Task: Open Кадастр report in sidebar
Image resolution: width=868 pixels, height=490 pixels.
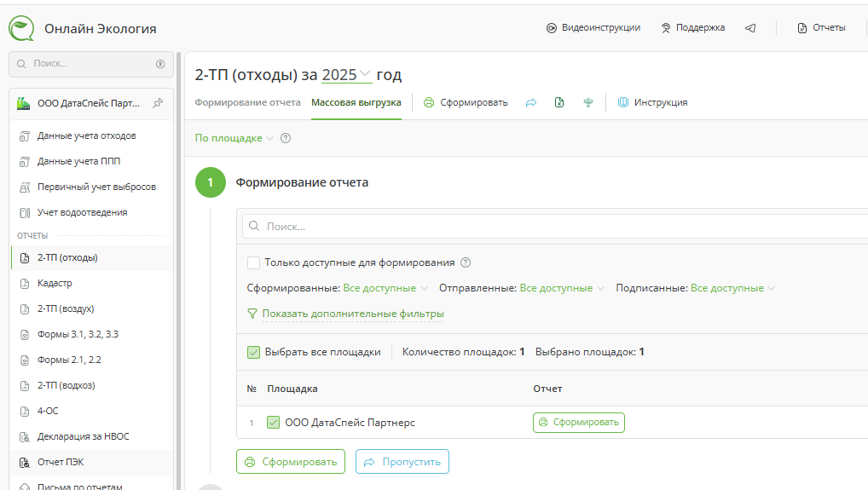Action: point(55,283)
